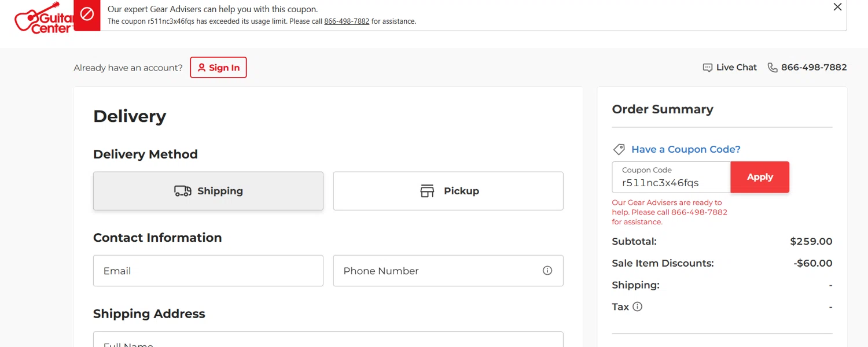Dismiss the coupon error banner
This screenshot has width=868, height=347.
(x=837, y=7)
